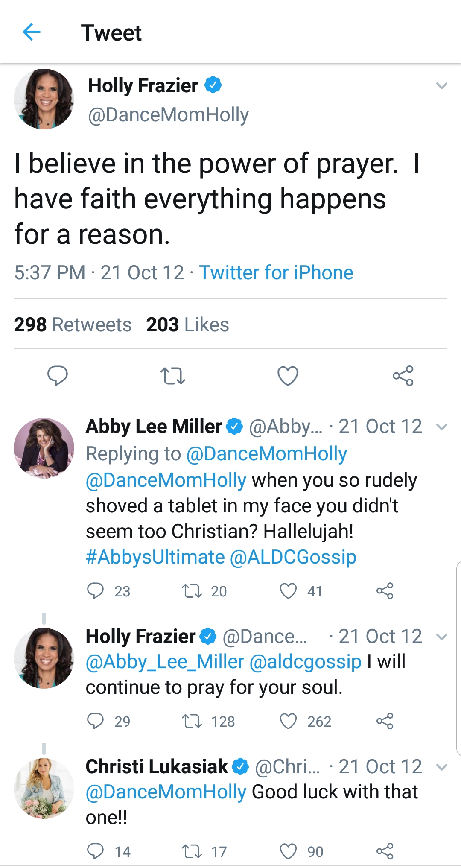
Task: Retweet the main prayer tweet
Action: pos(173,376)
